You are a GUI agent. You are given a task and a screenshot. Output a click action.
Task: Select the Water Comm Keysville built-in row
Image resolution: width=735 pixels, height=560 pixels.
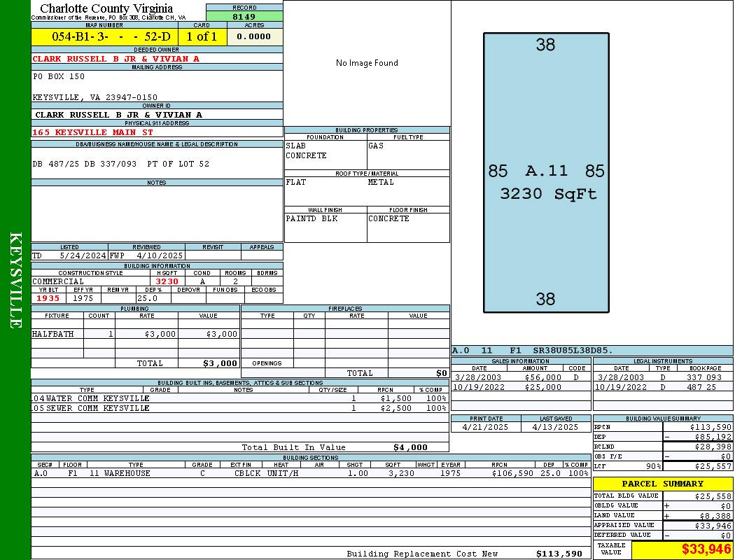point(239,398)
